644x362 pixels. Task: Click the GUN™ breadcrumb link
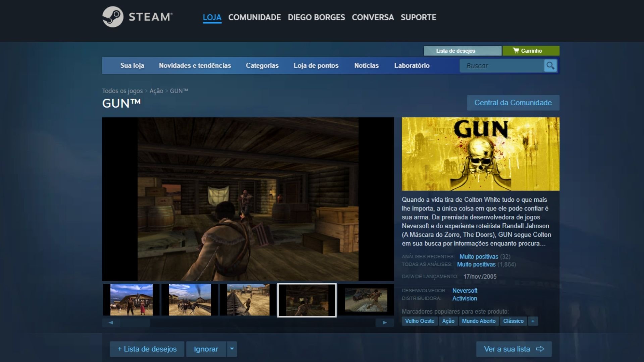point(179,91)
